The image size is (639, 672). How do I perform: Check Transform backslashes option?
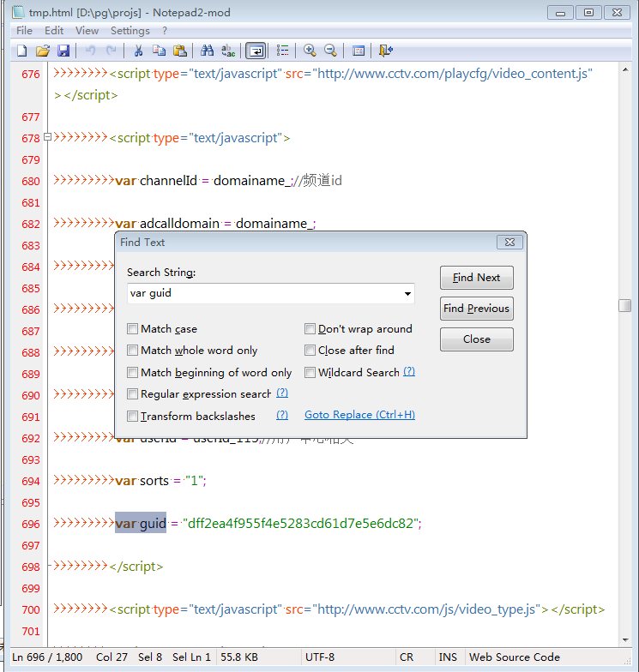click(132, 416)
